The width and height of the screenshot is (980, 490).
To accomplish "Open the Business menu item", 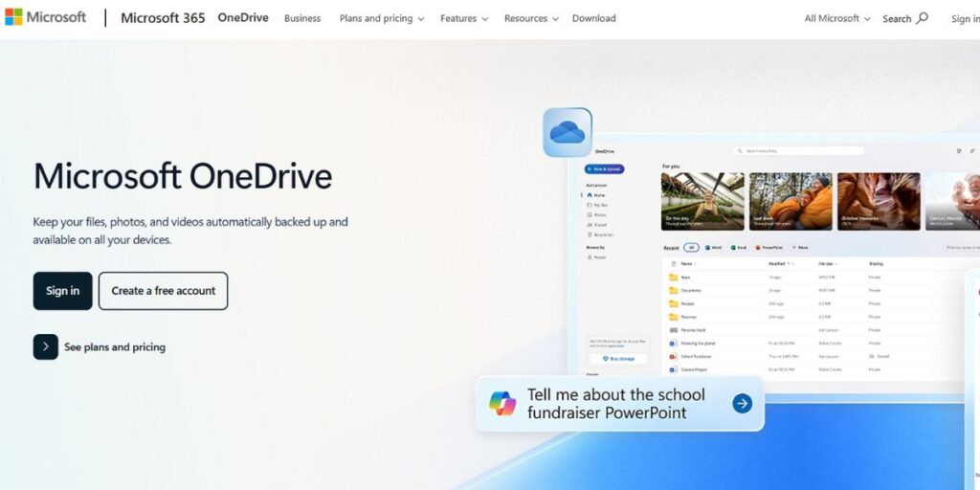I will tap(302, 19).
